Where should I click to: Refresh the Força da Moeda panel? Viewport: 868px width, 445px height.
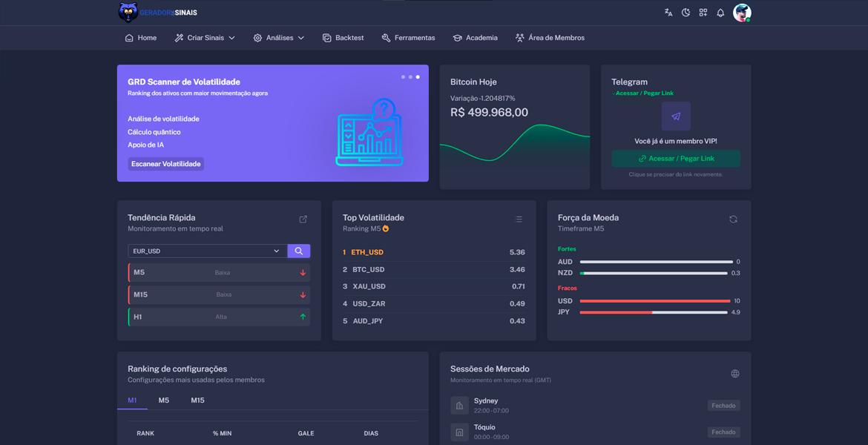733,220
